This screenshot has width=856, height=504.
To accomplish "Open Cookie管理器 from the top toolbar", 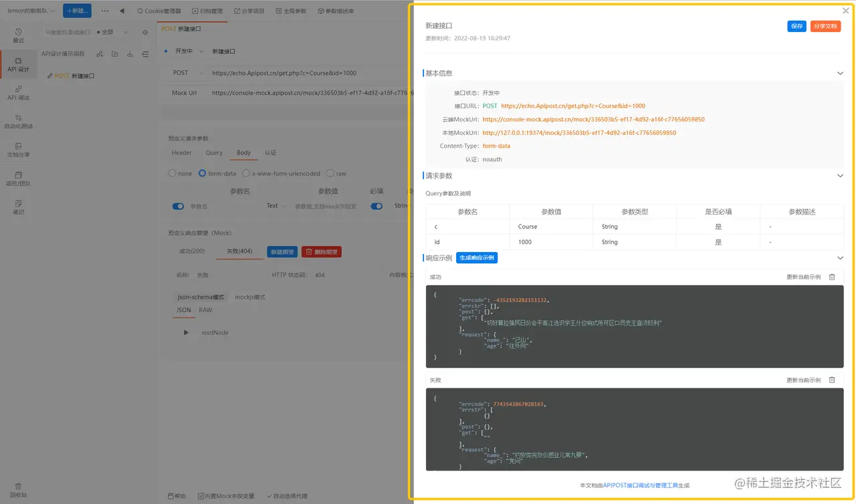I will (x=158, y=11).
